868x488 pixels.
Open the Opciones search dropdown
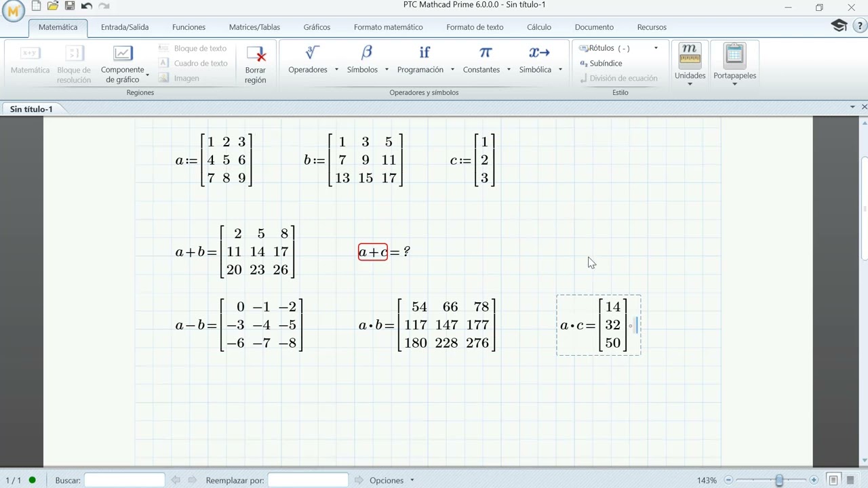[x=392, y=481]
